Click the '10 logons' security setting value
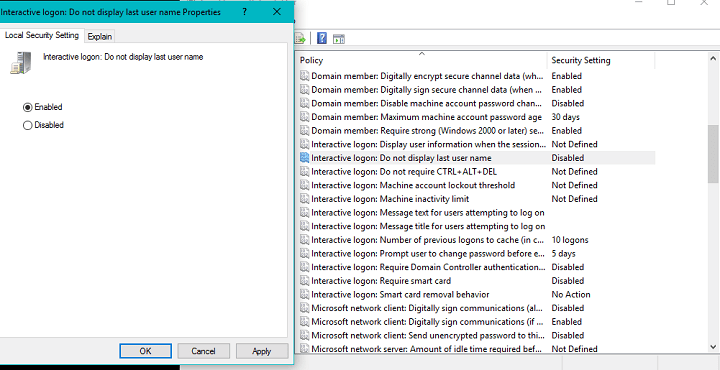This screenshot has width=720, height=370. (569, 240)
